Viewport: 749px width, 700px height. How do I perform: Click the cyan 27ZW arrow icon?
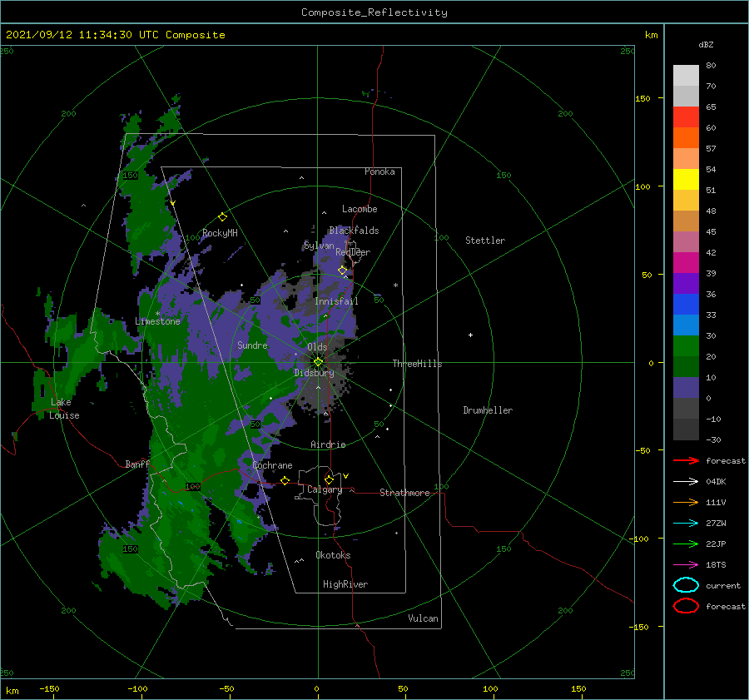pyautogui.click(x=686, y=524)
